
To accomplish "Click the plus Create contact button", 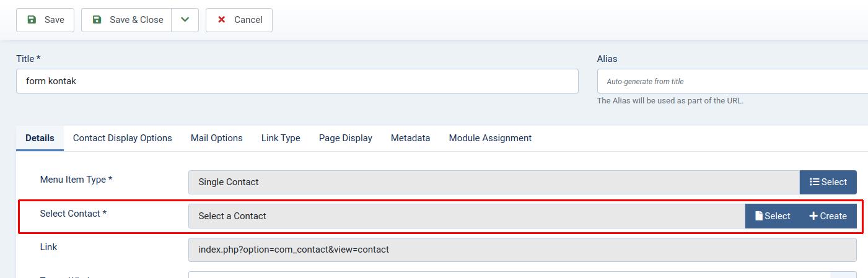I will [828, 216].
